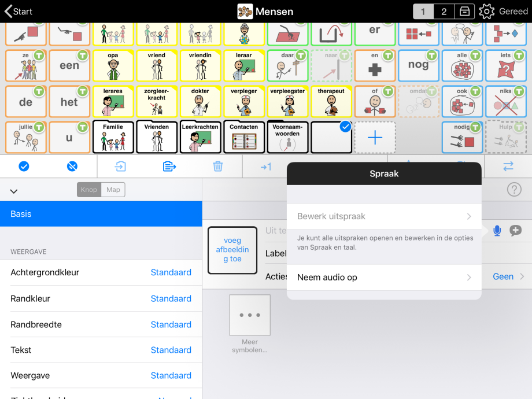Select the verpleger button
The width and height of the screenshot is (532, 399).
pyautogui.click(x=244, y=101)
